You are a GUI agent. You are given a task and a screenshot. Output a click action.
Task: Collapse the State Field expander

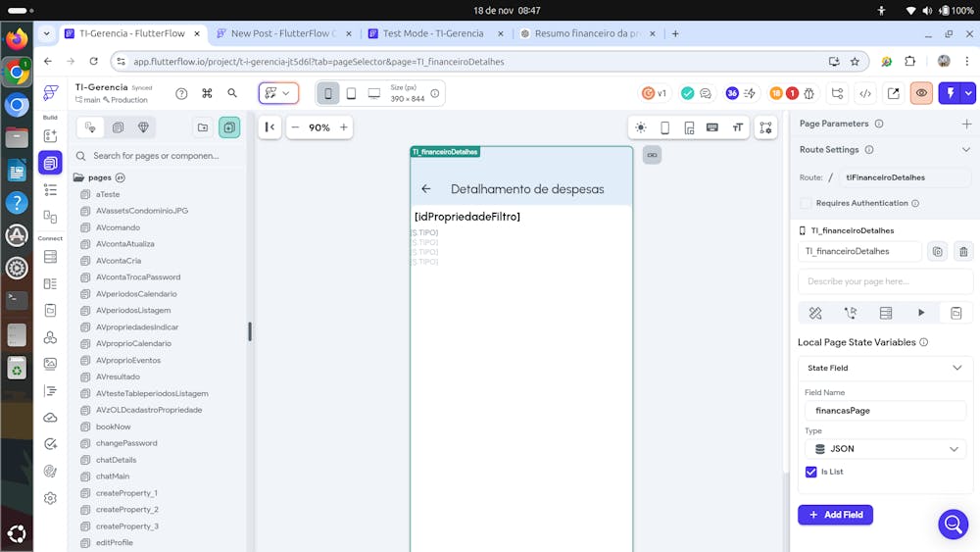click(956, 368)
